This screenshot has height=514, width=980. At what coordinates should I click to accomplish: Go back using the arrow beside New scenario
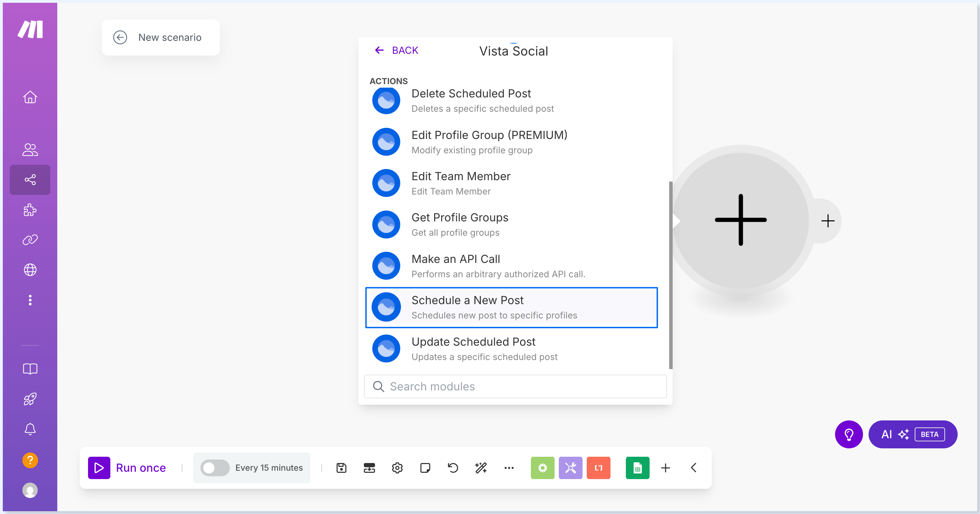120,37
